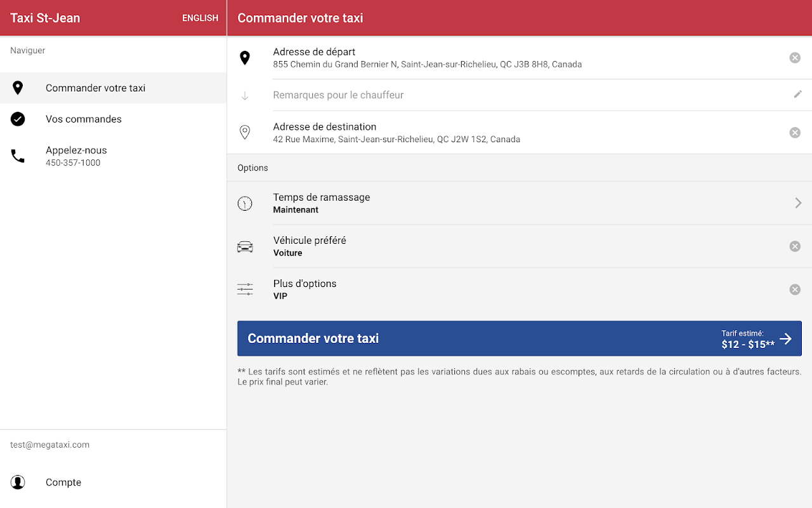
Task: Click the arrow icon on the order button
Action: pos(786,339)
